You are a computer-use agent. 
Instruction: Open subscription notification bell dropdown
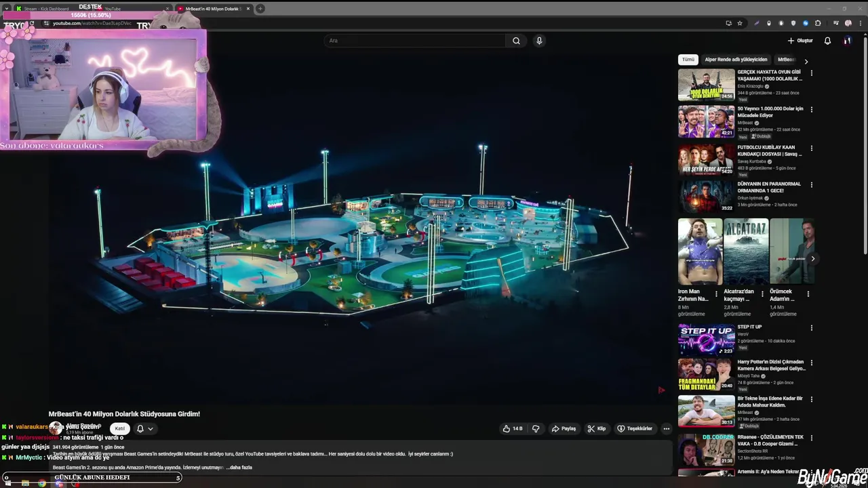pos(144,428)
